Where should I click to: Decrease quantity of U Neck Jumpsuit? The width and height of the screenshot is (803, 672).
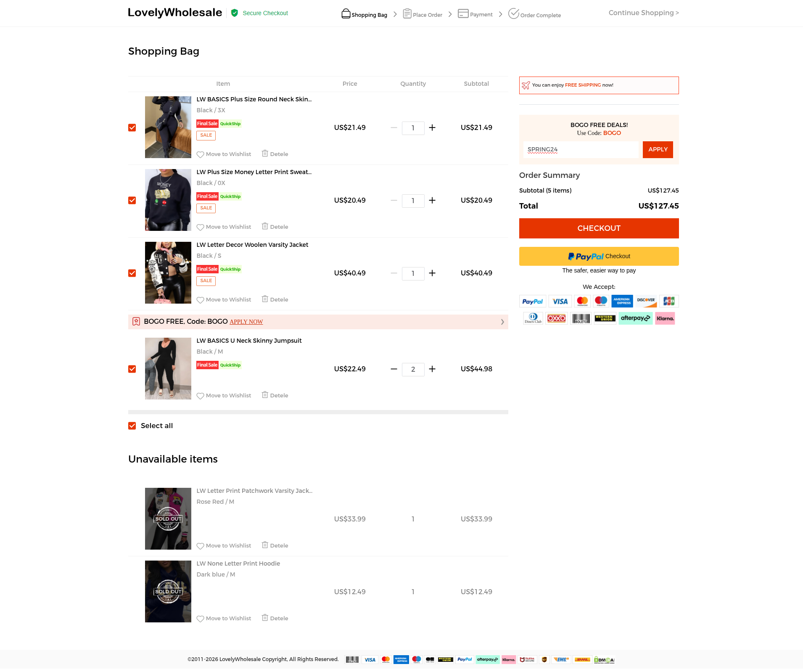click(x=394, y=369)
